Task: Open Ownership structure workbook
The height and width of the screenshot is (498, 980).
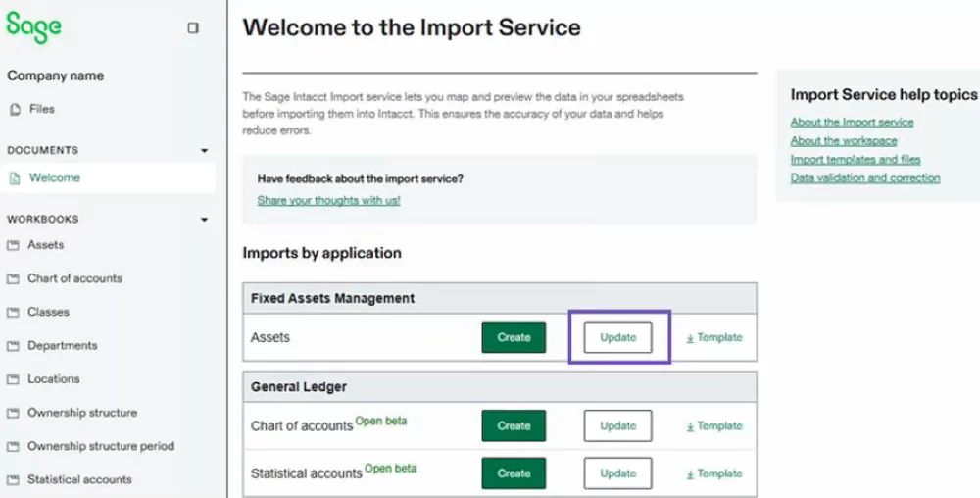Action: click(81, 413)
